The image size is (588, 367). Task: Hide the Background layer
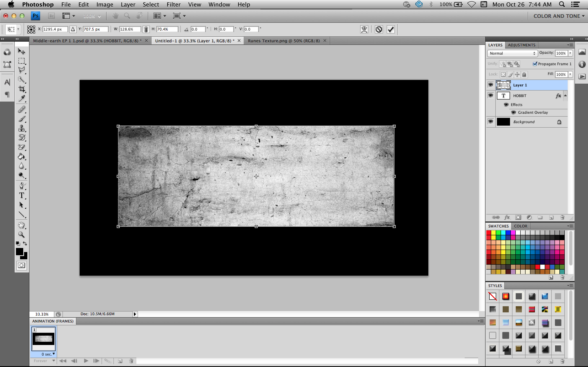[490, 122]
